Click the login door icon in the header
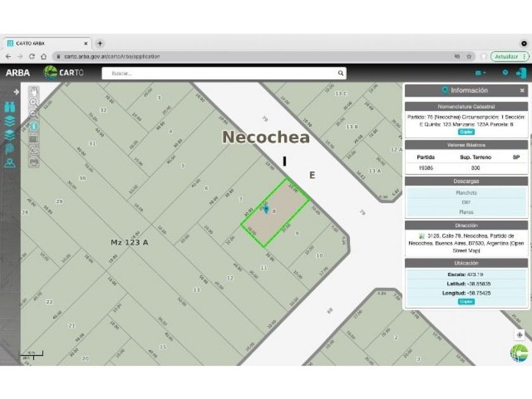The width and height of the screenshot is (532, 399). [x=521, y=73]
